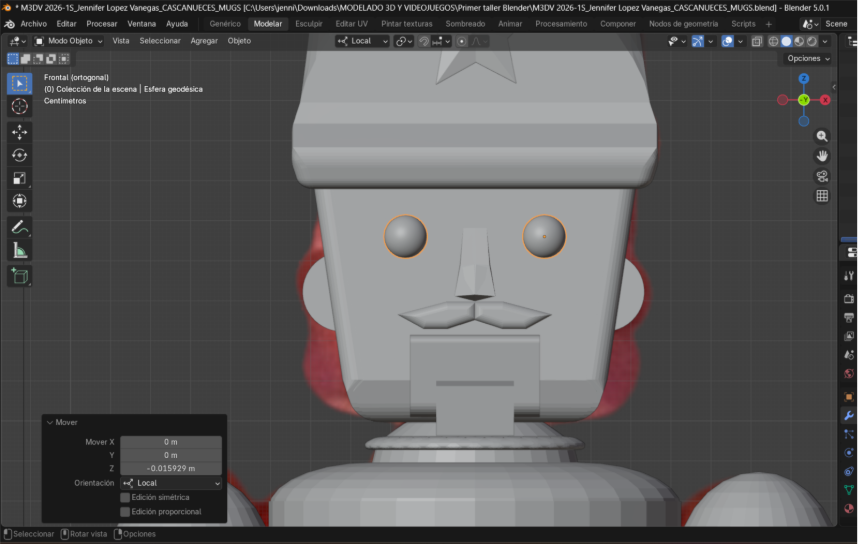
Task: Switch to the Esculpir workspace tab
Action: tap(308, 23)
